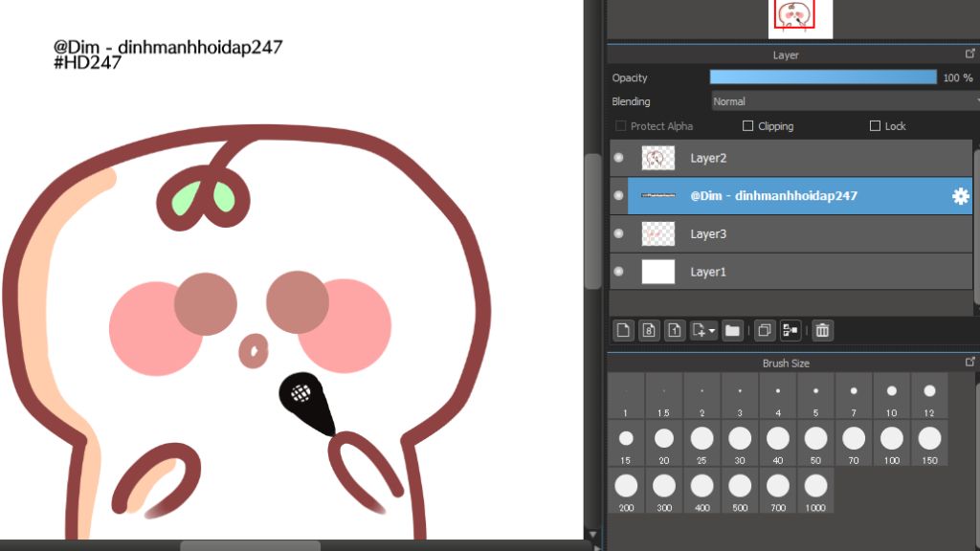Open settings gear for the @Dim layer
Image resolution: width=980 pixels, height=551 pixels.
(961, 196)
